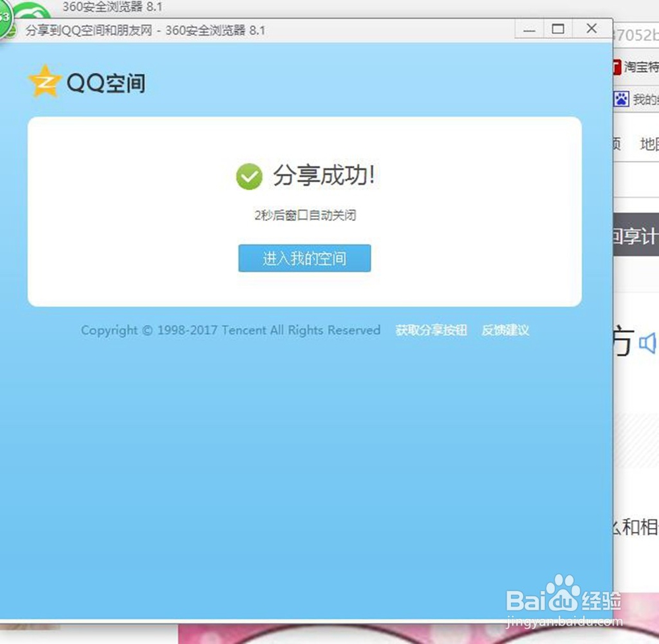Open my space via 进入我的空间 button
This screenshot has height=644, width=659.
tap(304, 258)
